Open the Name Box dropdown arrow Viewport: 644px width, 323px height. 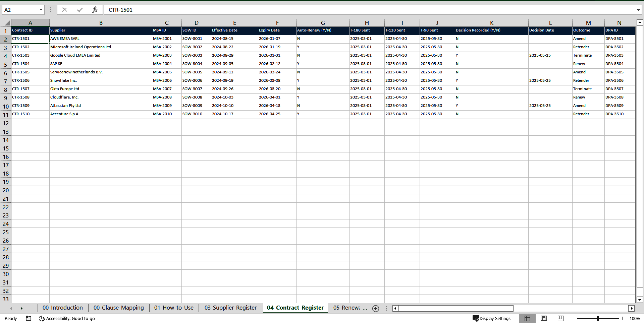(41, 10)
